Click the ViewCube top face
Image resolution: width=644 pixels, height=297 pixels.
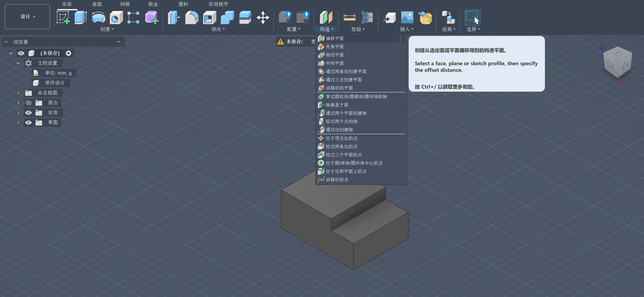click(618, 53)
